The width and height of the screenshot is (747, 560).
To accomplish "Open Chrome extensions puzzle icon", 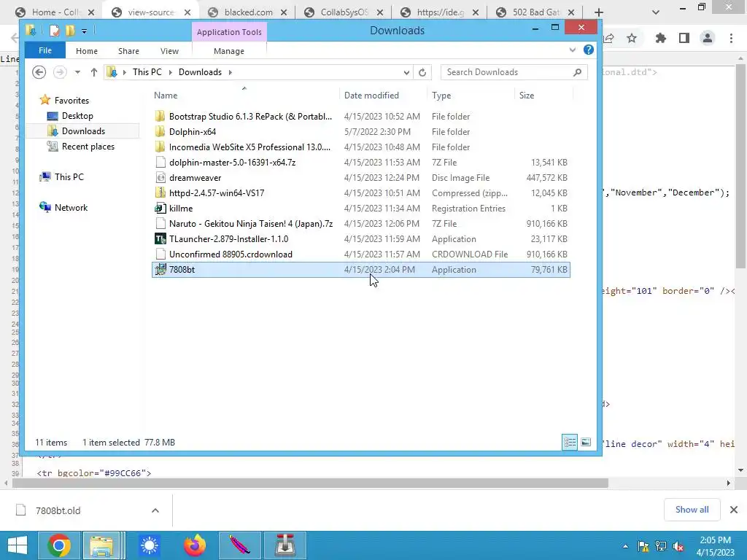I will point(660,38).
